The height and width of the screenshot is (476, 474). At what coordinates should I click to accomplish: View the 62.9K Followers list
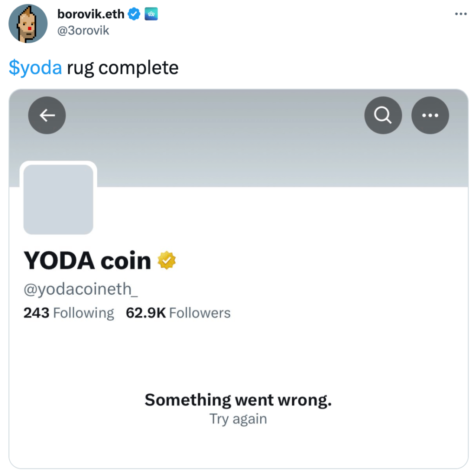(178, 313)
